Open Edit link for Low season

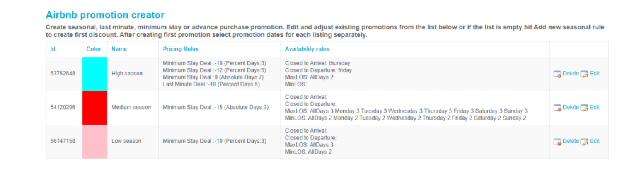[x=595, y=141]
